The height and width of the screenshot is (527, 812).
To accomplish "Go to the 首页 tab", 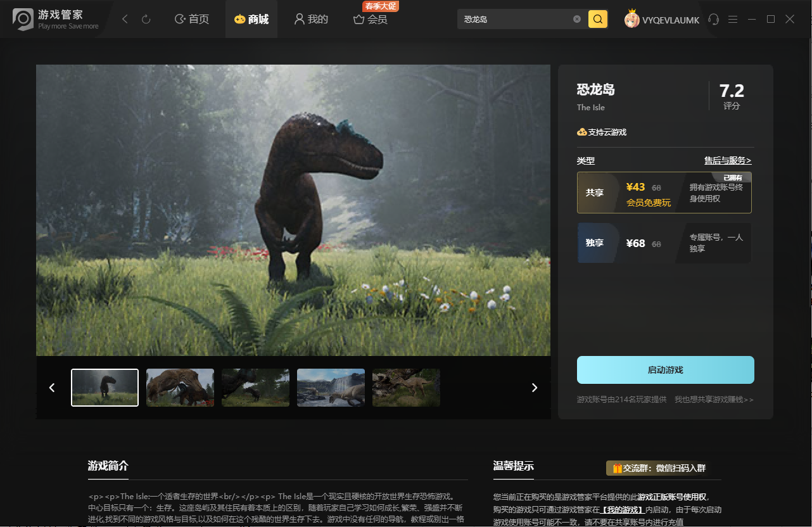I will click(x=192, y=20).
